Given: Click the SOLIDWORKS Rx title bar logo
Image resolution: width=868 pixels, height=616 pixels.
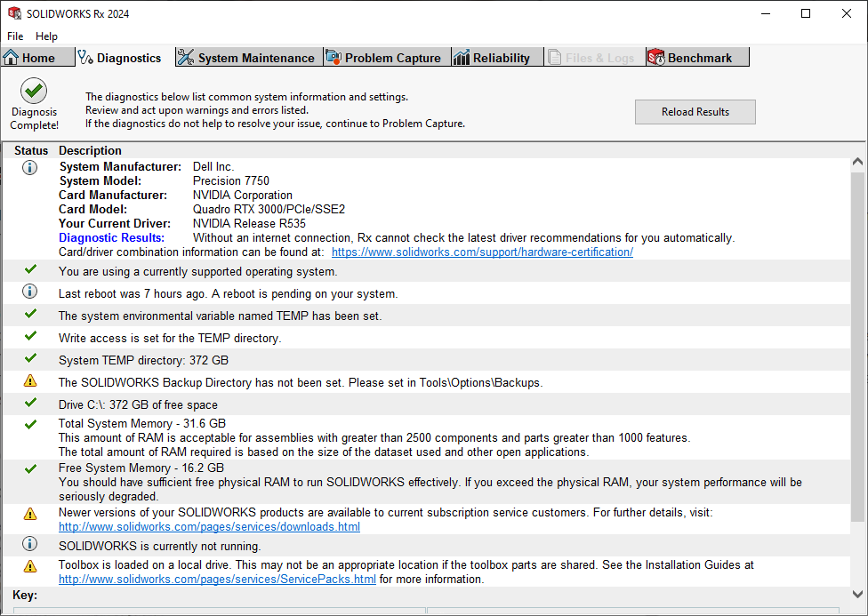Looking at the screenshot, I should pyautogui.click(x=15, y=14).
